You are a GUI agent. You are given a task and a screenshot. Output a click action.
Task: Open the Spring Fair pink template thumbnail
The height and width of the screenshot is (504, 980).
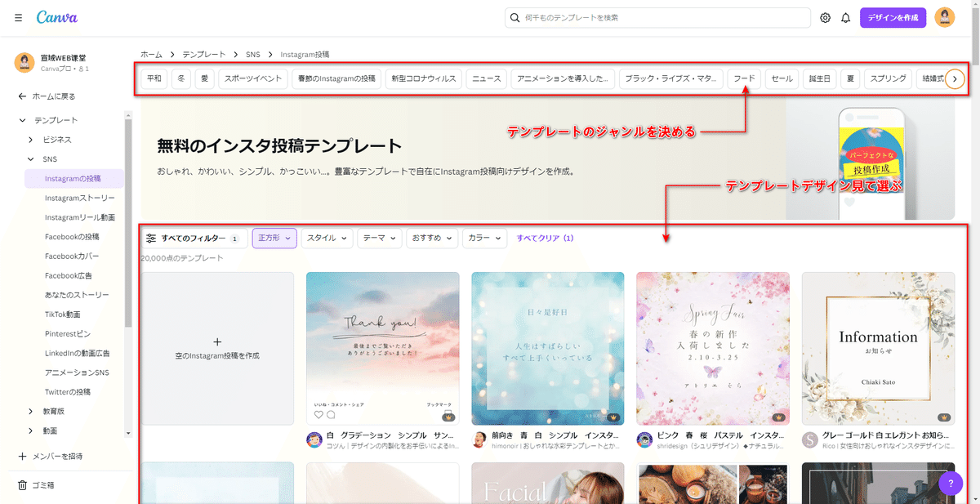(x=713, y=349)
